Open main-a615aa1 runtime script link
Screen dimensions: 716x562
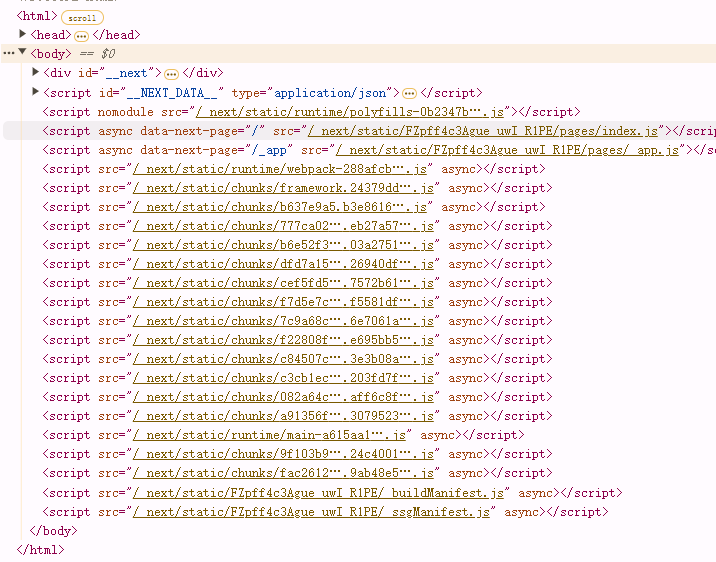tap(269, 436)
